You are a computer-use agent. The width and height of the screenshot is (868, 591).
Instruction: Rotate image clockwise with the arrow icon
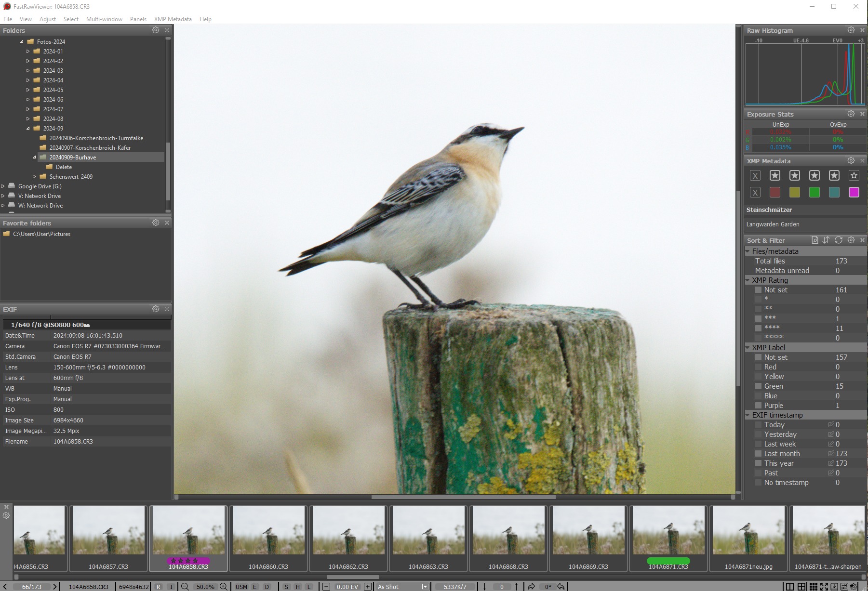[531, 587]
